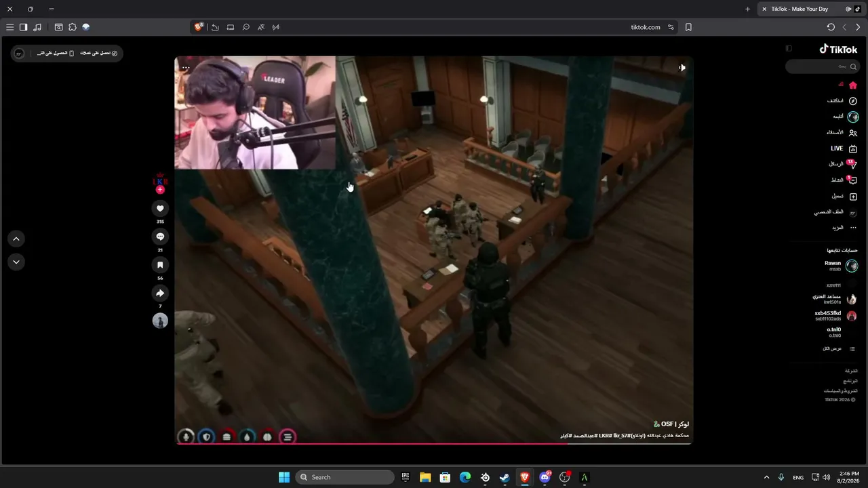This screenshot has width=868, height=488.
Task: Bookmark this page in the browser
Action: click(688, 27)
